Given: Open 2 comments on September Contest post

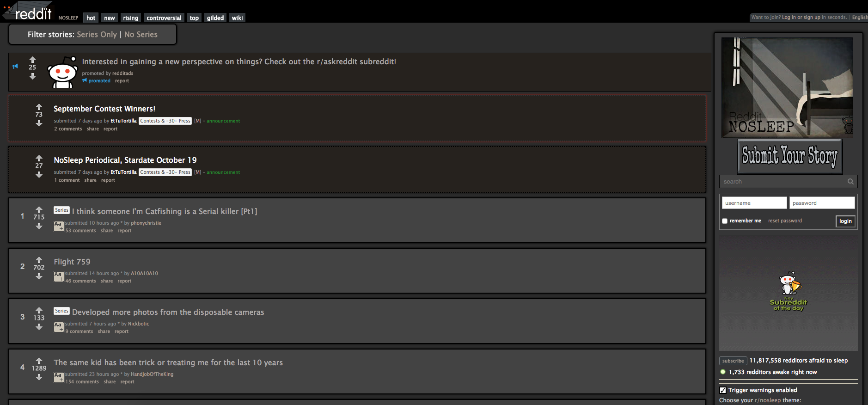Looking at the screenshot, I should (68, 129).
